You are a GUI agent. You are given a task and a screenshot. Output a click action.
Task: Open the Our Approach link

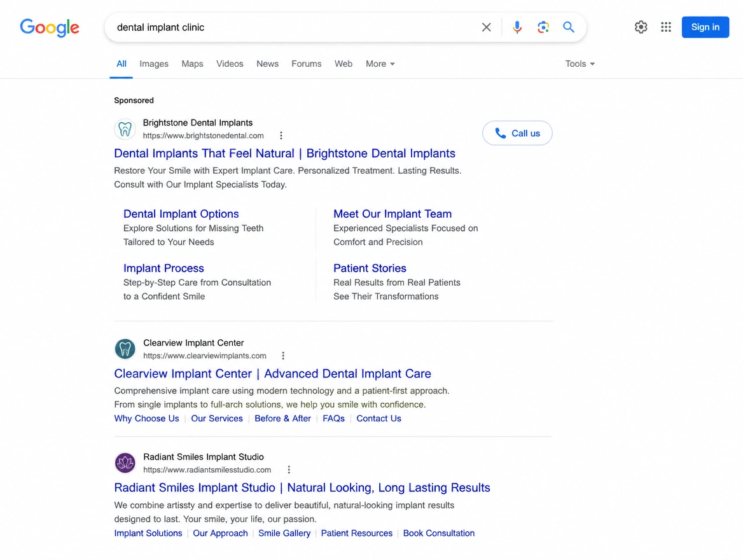pyautogui.click(x=220, y=533)
